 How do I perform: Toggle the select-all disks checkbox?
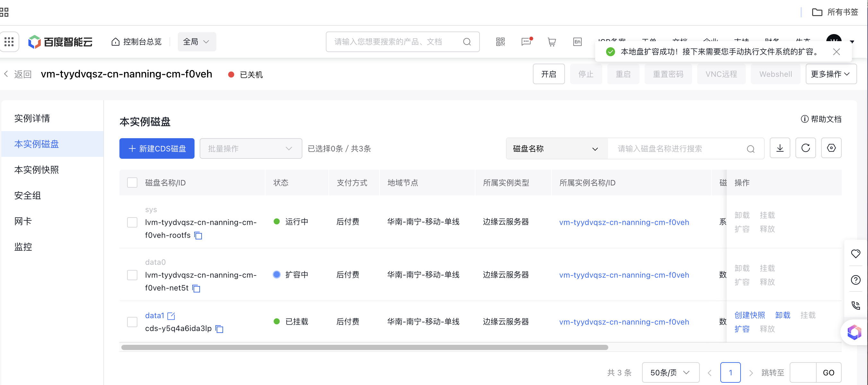(x=132, y=183)
